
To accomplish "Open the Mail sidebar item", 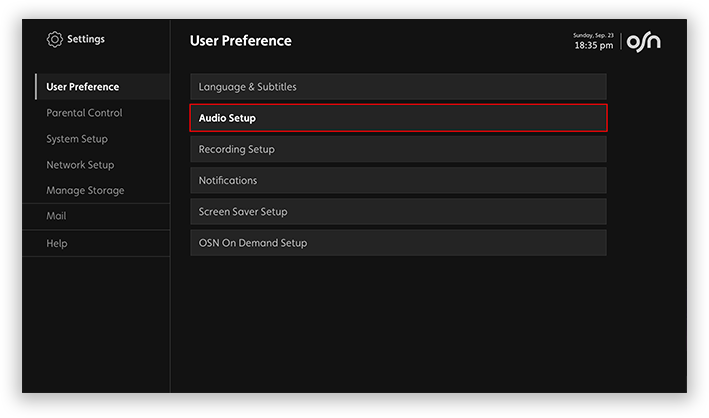I will [56, 216].
